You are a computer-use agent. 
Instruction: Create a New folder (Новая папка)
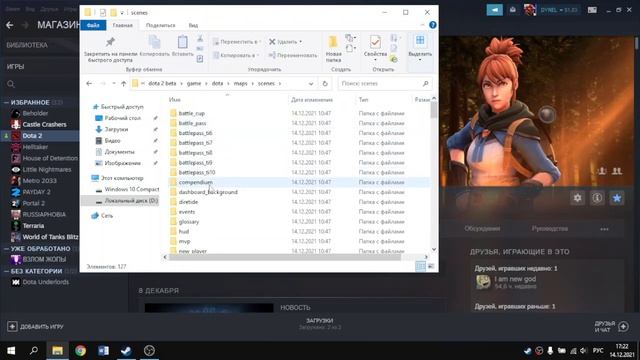point(333,49)
